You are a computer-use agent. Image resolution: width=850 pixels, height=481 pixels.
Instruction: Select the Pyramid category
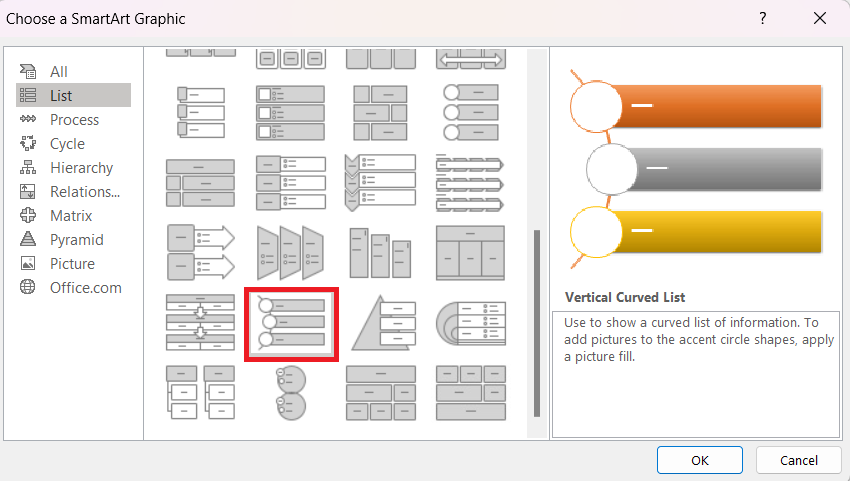pos(74,240)
